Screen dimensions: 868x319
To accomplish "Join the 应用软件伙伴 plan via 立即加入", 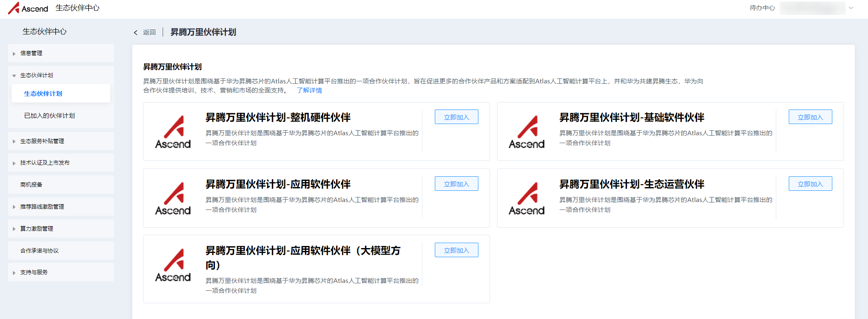I will (x=456, y=184).
